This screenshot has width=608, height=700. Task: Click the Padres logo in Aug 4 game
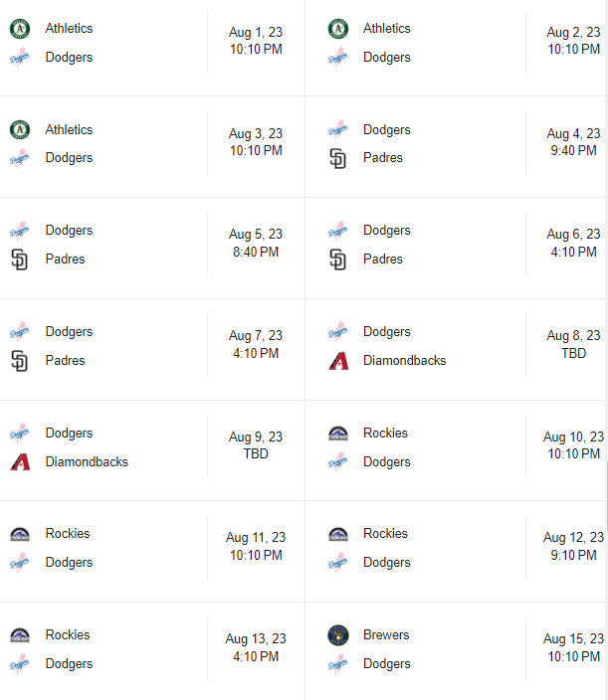(x=338, y=158)
